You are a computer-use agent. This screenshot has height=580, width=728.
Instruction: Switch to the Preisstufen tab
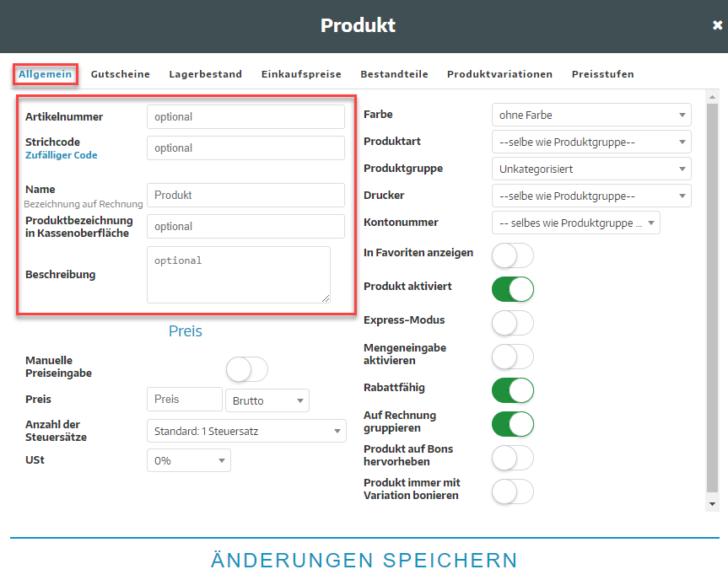(x=602, y=74)
